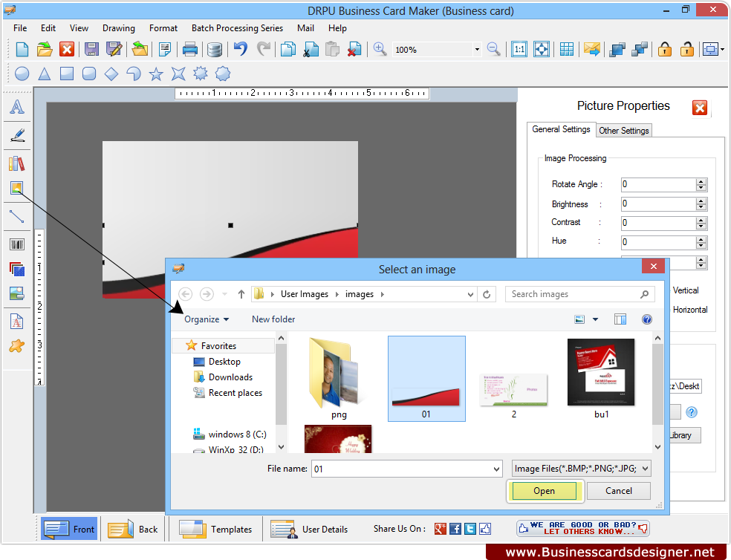Pick the triangle shape tool
731x560 pixels.
pos(45,74)
